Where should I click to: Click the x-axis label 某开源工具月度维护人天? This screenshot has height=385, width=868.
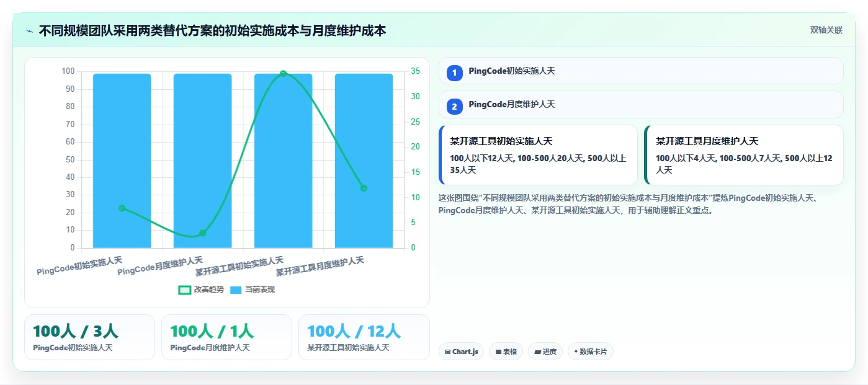tap(320, 266)
